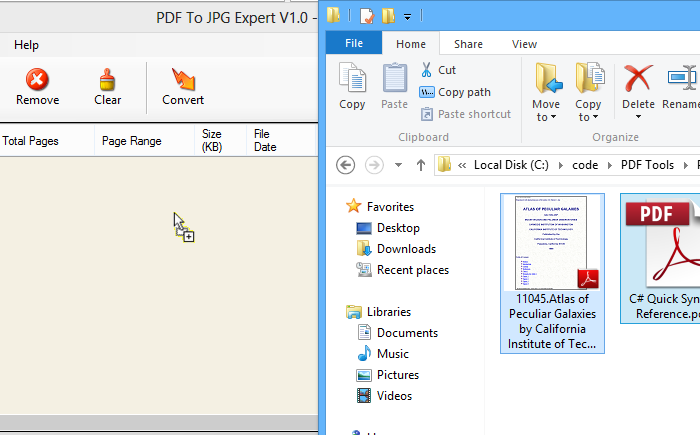This screenshot has width=700, height=435.
Task: Click the Rename icon in Organize group
Action: [683, 78]
